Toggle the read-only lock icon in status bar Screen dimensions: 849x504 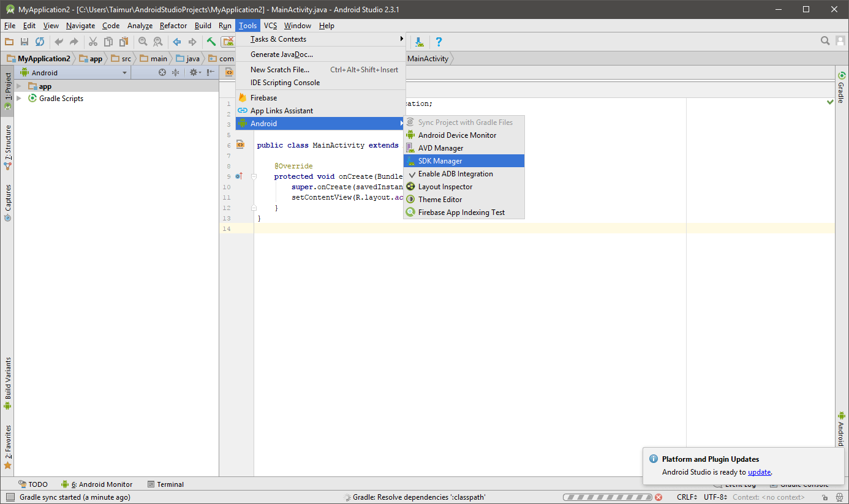(x=825, y=497)
